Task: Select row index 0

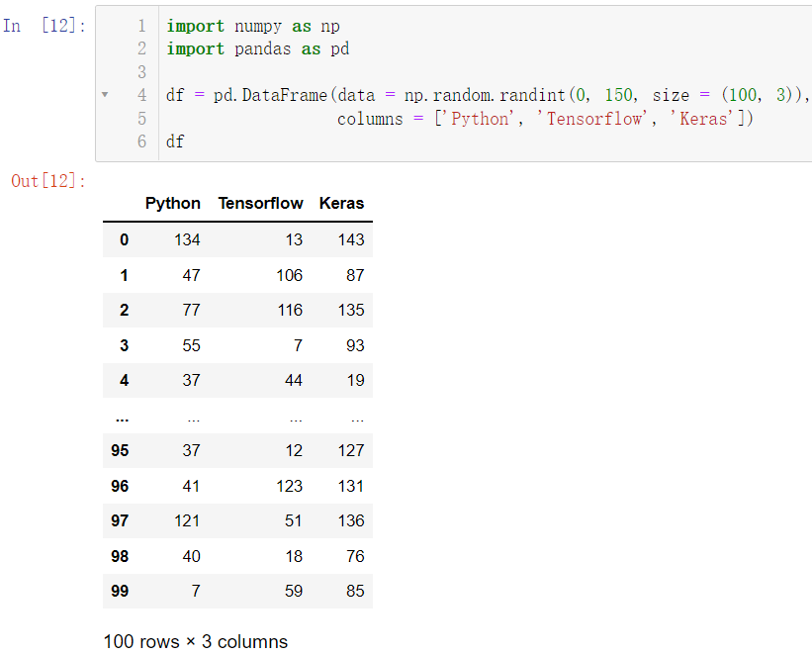Action: [x=125, y=239]
